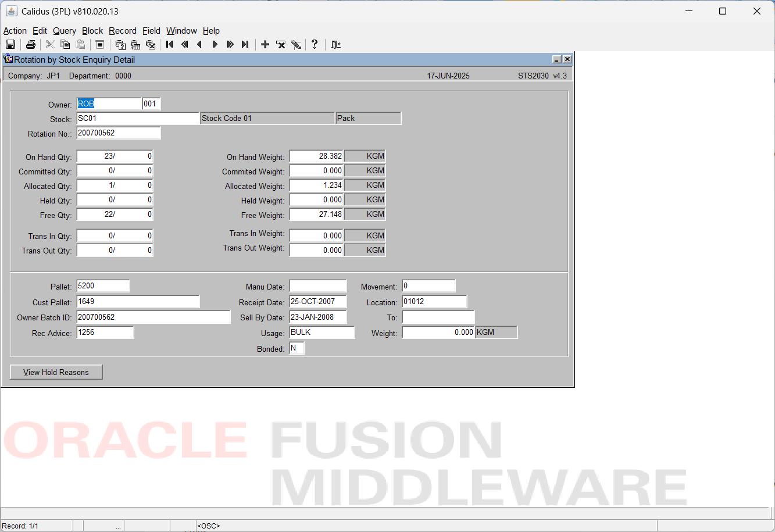Click the Remove Record icon
The image size is (775, 532).
click(x=280, y=44)
